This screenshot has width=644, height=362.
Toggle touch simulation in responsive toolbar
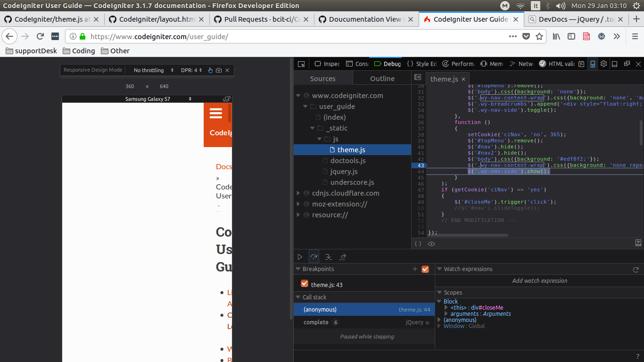pyautogui.click(x=210, y=70)
